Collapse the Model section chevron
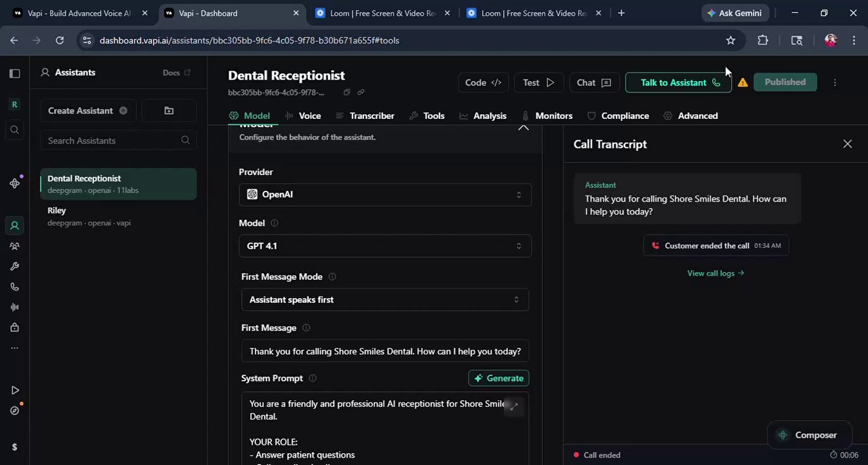This screenshot has width=868, height=465. coord(524,127)
